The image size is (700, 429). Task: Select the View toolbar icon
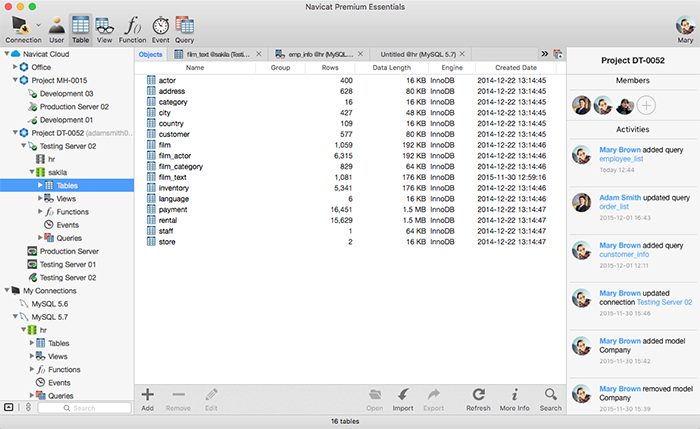(x=104, y=29)
